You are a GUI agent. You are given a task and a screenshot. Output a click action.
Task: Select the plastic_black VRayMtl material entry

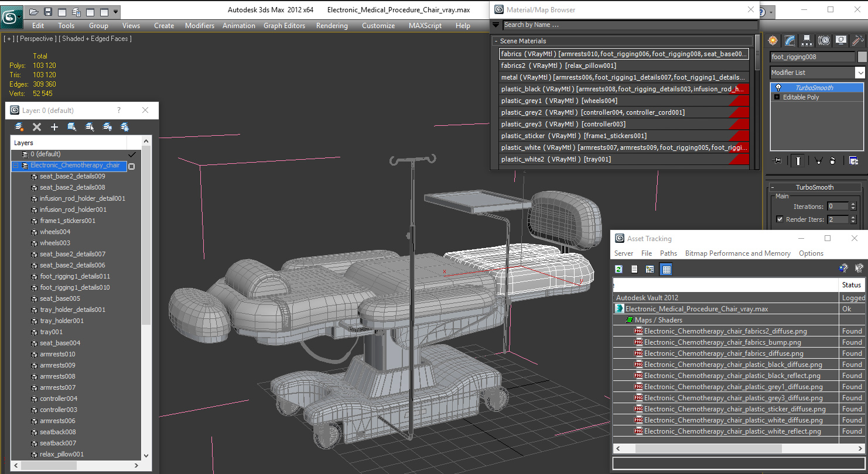click(624, 89)
